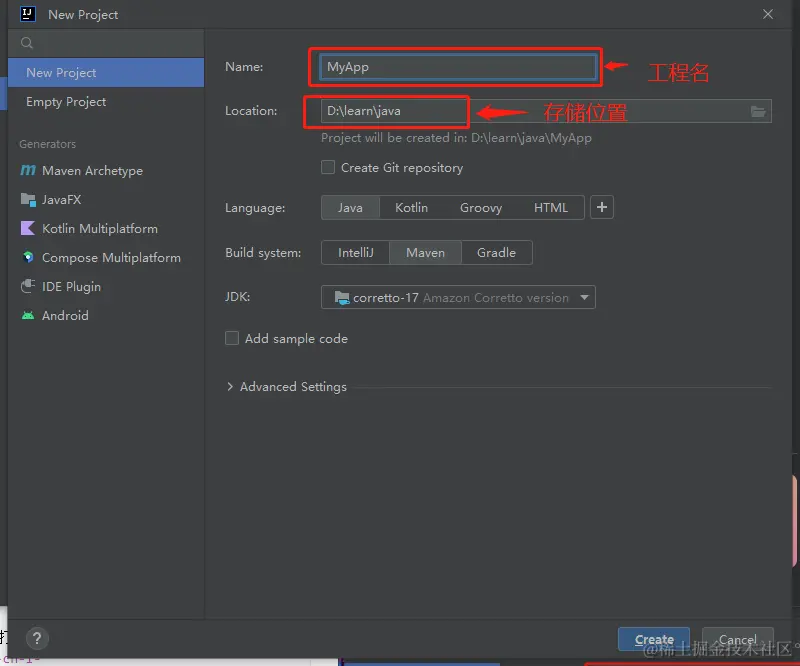The height and width of the screenshot is (666, 800).
Task: Add another language with the plus button
Action: [602, 207]
